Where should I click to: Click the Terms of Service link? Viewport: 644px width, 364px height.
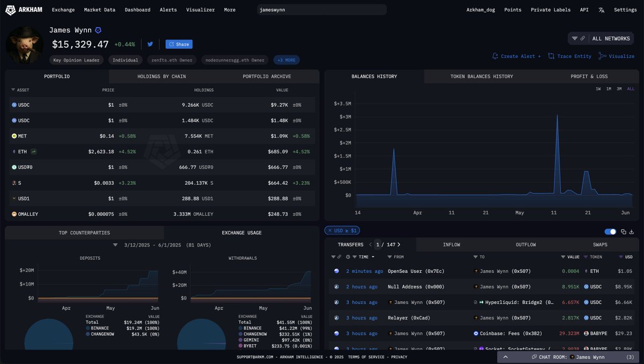[x=367, y=356]
